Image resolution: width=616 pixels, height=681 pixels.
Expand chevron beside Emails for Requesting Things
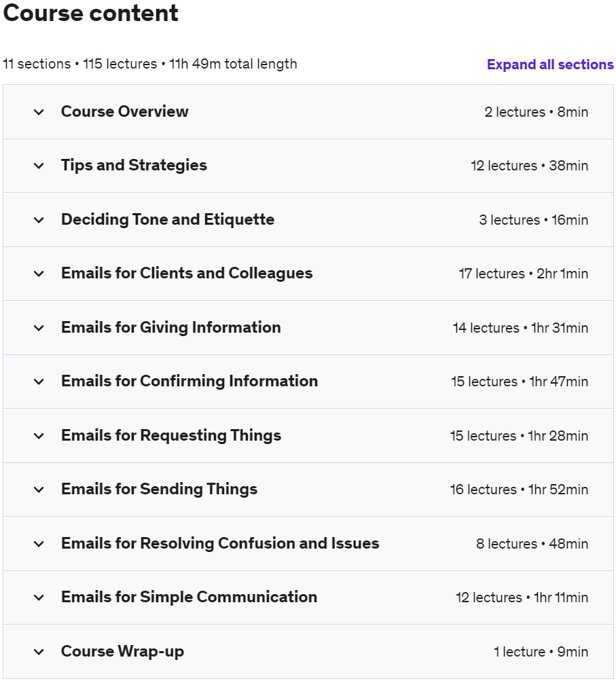tap(39, 436)
